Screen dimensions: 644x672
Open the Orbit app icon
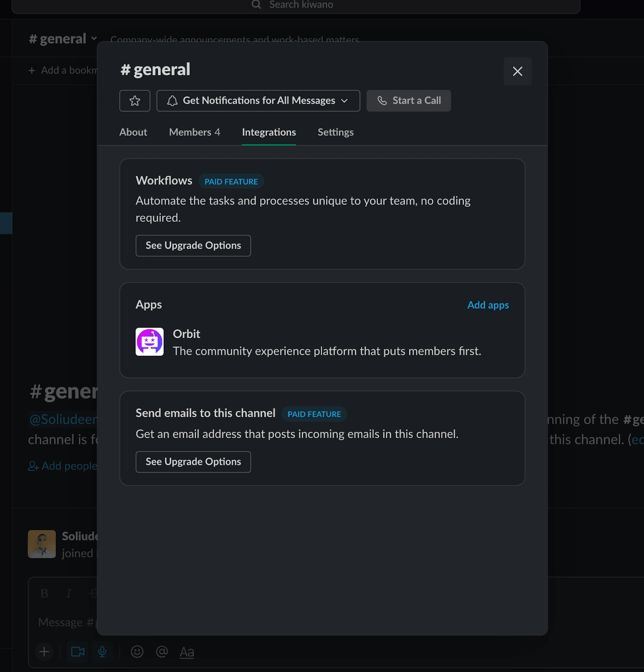point(149,342)
